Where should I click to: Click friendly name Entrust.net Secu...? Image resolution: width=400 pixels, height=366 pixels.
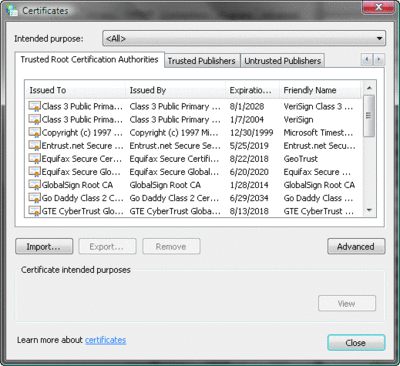(319, 146)
